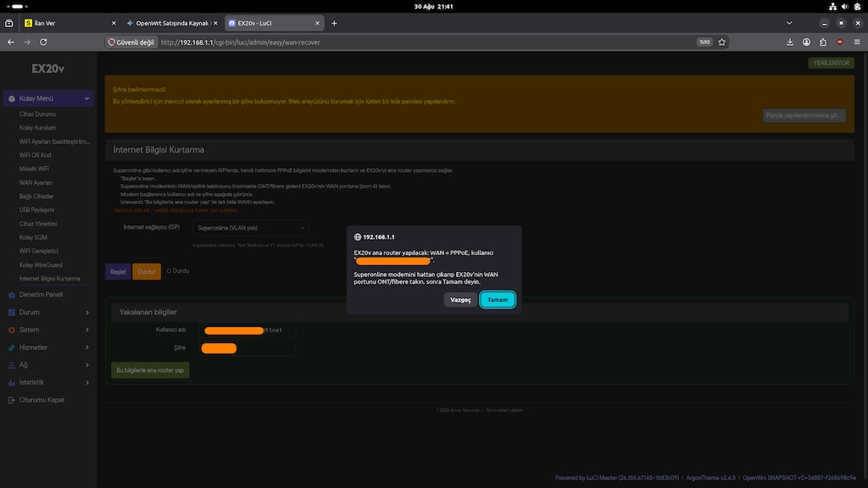Click the %90 zoom level indicator
The image size is (868, 488).
(704, 42)
